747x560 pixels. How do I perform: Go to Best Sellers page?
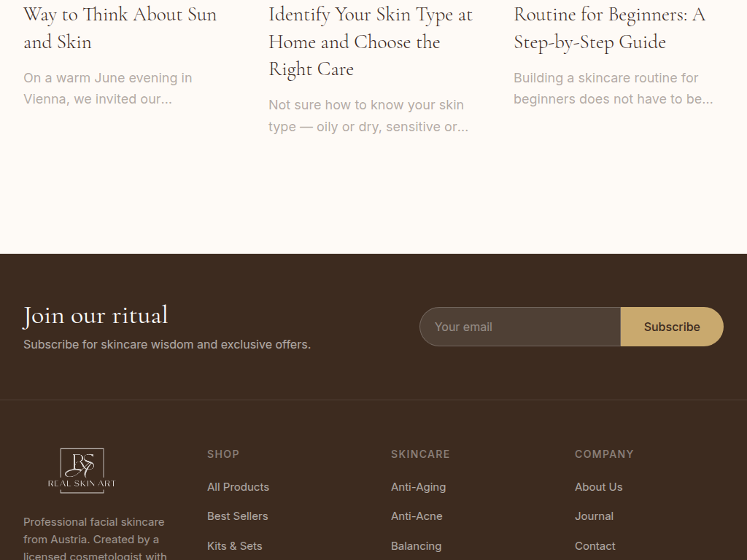click(237, 516)
